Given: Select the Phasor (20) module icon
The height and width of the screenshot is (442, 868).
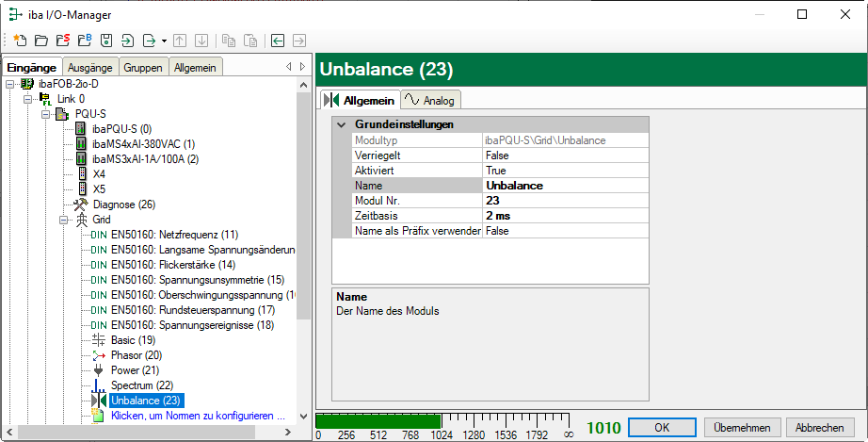Looking at the screenshot, I should click(x=101, y=355).
